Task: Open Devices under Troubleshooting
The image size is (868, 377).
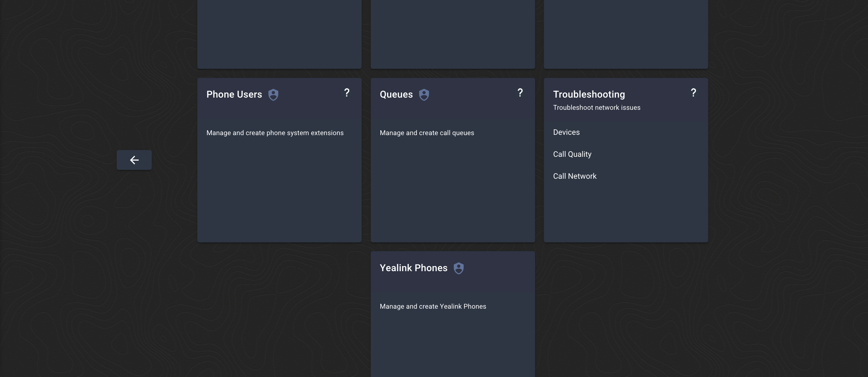Action: [x=566, y=132]
